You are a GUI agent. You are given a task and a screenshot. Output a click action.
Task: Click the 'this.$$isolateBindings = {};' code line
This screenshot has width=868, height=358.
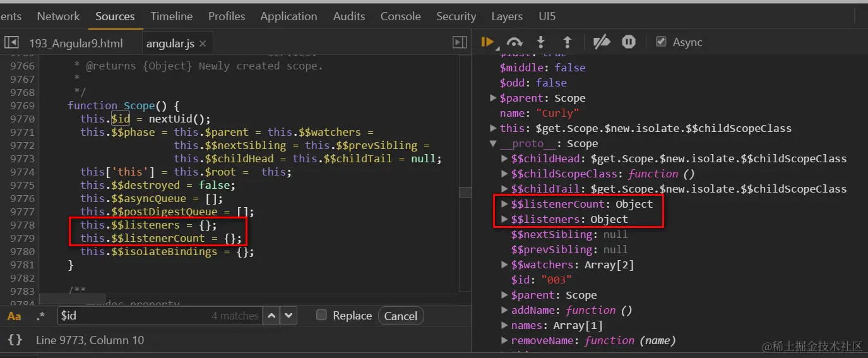(x=167, y=251)
